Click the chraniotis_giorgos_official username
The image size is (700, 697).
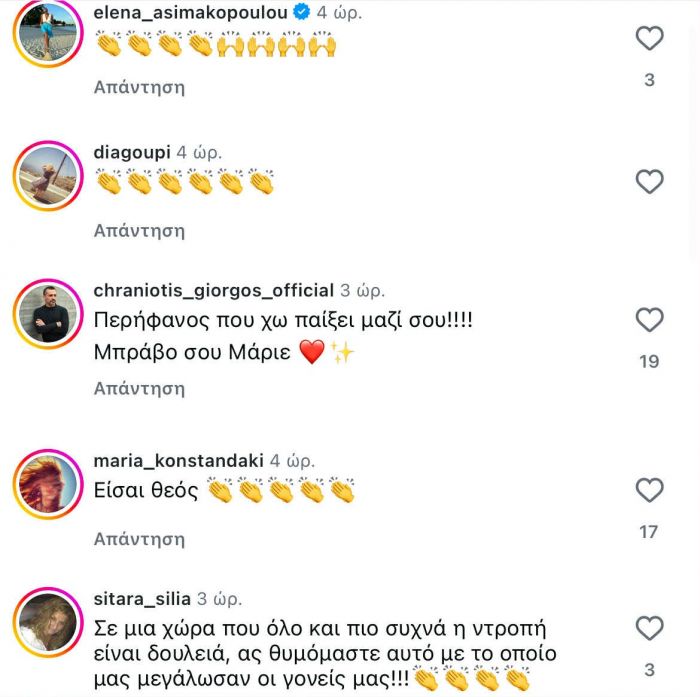tap(212, 291)
